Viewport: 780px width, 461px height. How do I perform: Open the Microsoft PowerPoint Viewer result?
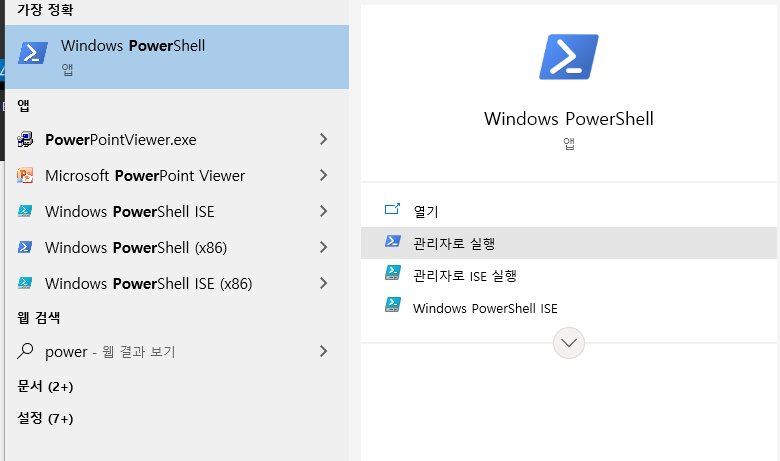(x=177, y=176)
